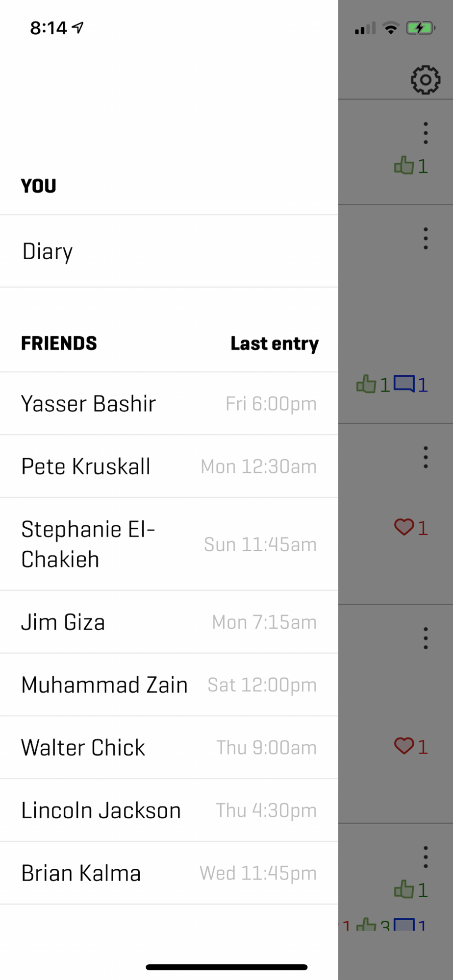453x980 pixels.
Task: Select Lincoln Jackson
Action: pos(169,810)
